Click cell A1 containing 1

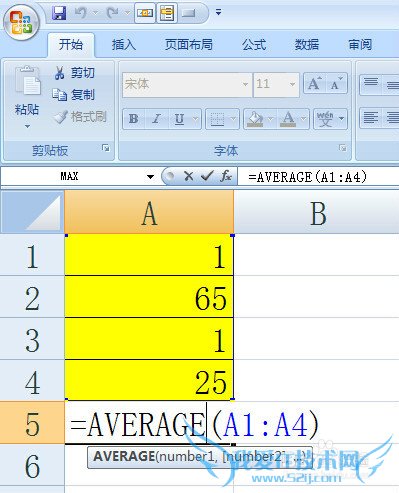(x=149, y=255)
